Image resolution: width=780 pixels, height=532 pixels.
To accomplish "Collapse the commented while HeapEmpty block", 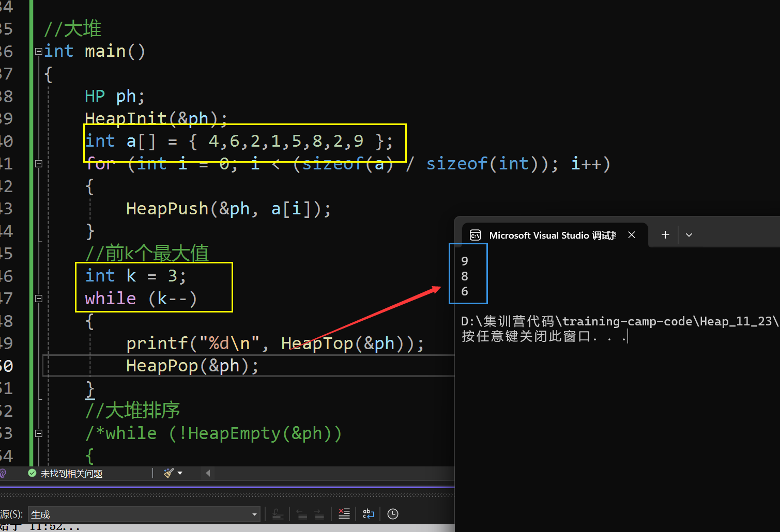I will tap(39, 433).
